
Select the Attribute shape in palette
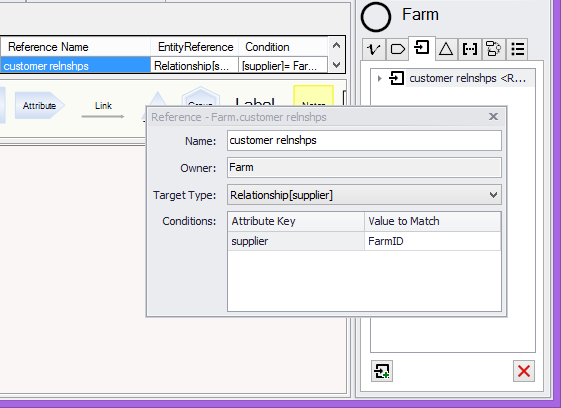[39, 106]
